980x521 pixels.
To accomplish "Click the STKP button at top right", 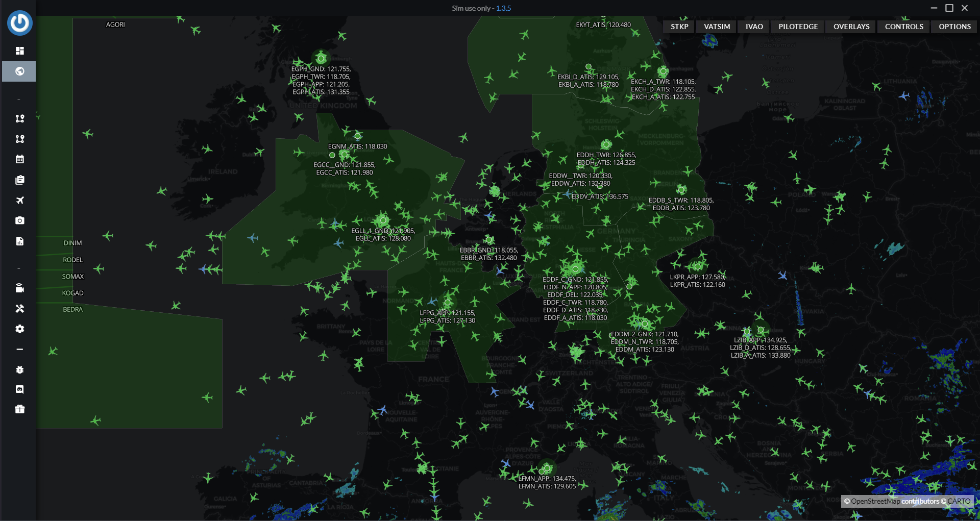I will 679,27.
